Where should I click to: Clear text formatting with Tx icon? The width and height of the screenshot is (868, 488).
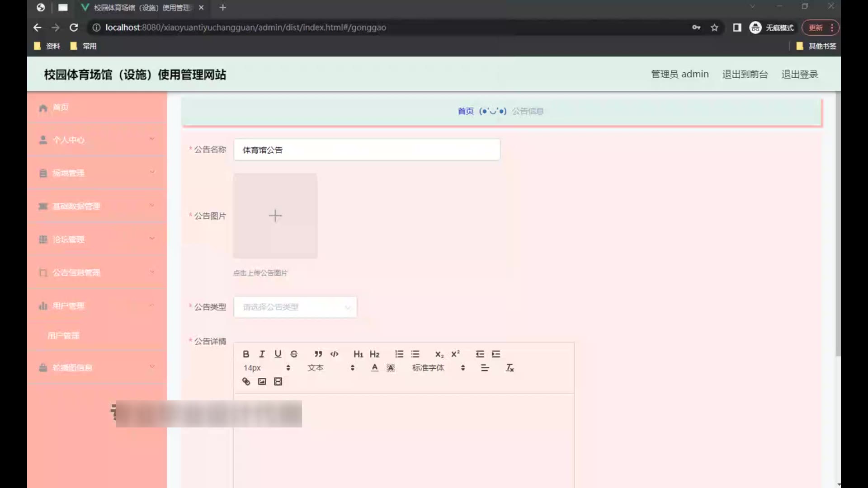pyautogui.click(x=509, y=368)
